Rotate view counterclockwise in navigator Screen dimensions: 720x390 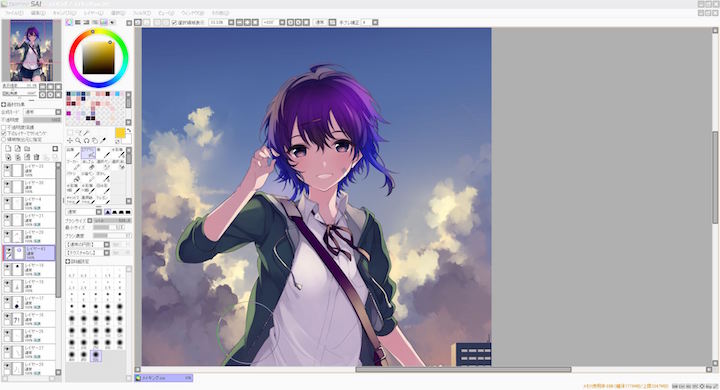tap(42, 95)
